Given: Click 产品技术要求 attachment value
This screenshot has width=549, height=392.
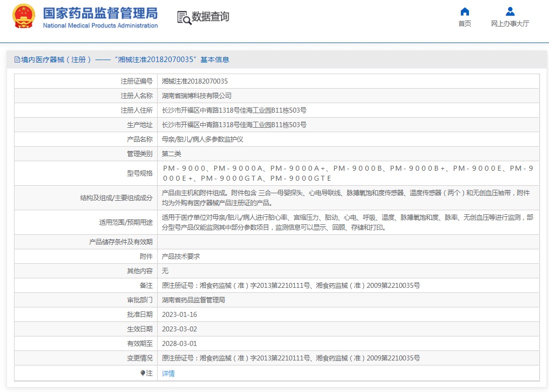Looking at the screenshot, I should click(181, 256).
